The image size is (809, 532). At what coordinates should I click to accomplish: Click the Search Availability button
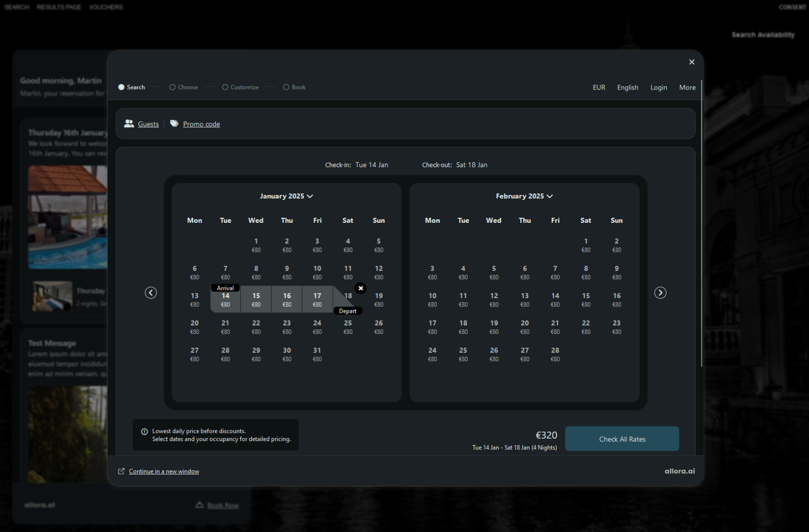coord(763,35)
